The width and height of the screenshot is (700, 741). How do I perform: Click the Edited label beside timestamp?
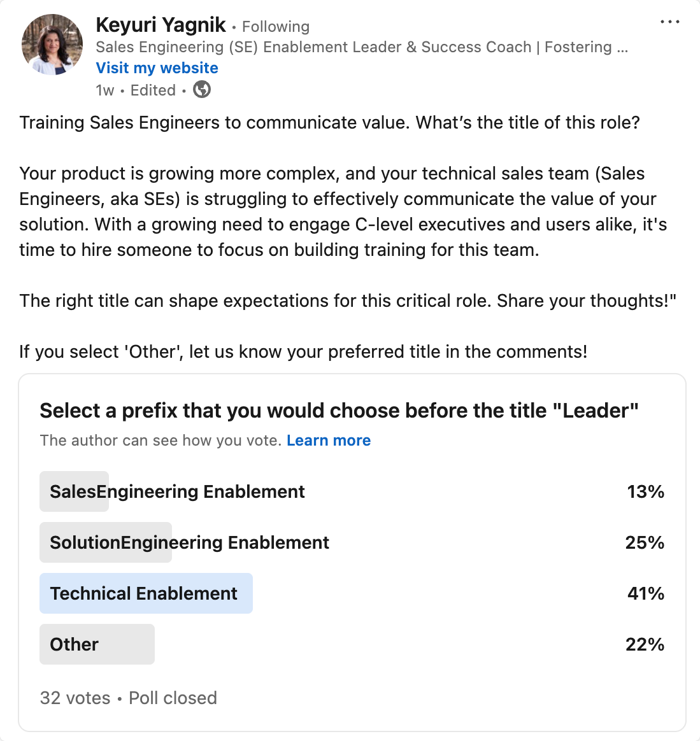[153, 90]
